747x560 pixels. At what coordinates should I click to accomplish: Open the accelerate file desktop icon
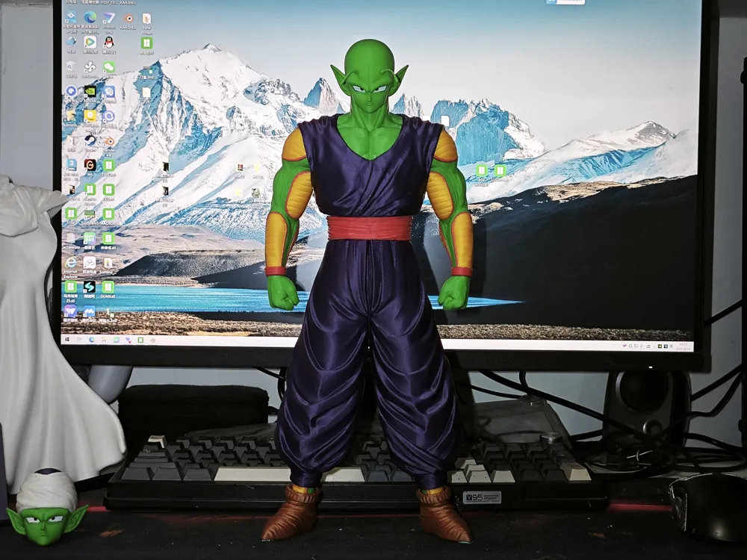70,237
